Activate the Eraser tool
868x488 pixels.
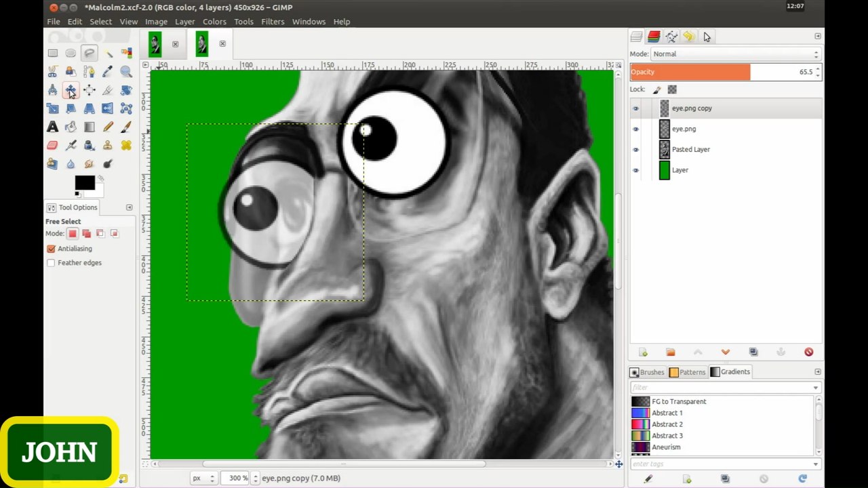(52, 145)
